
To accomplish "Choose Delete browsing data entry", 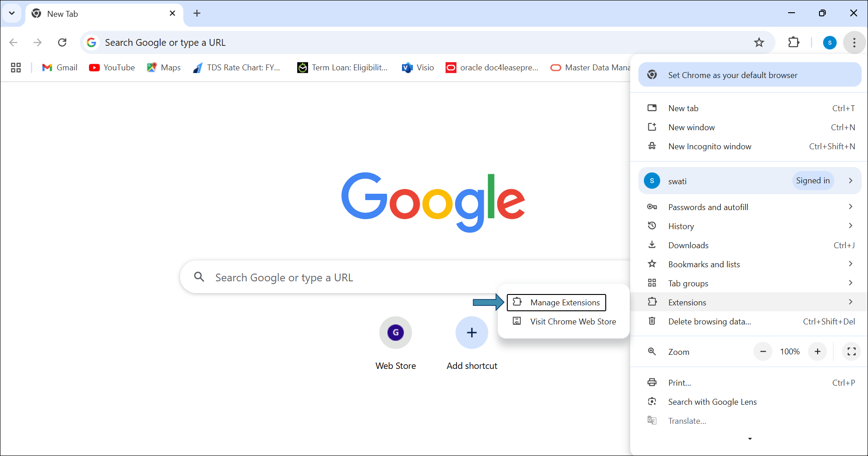I will [x=750, y=321].
